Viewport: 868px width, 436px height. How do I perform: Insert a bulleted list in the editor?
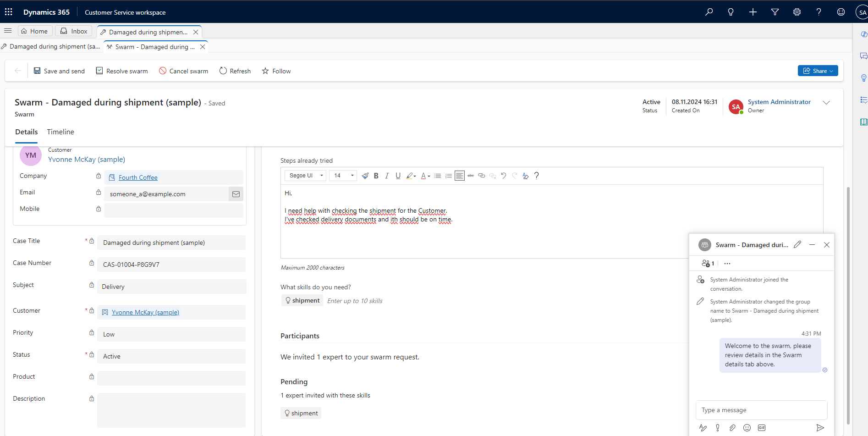click(x=438, y=176)
